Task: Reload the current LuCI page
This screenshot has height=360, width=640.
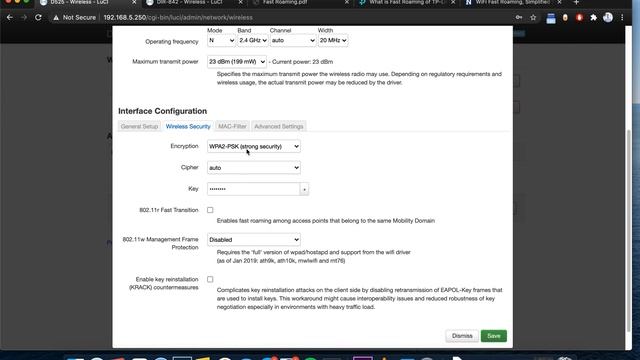Action: pyautogui.click(x=38, y=18)
